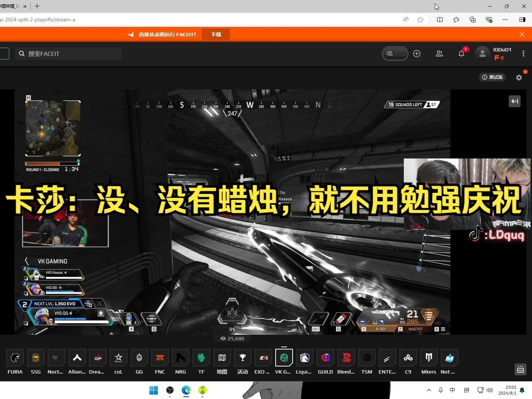The image size is (532, 399).
Task: Switch to SSG team stream
Action: [x=36, y=362]
